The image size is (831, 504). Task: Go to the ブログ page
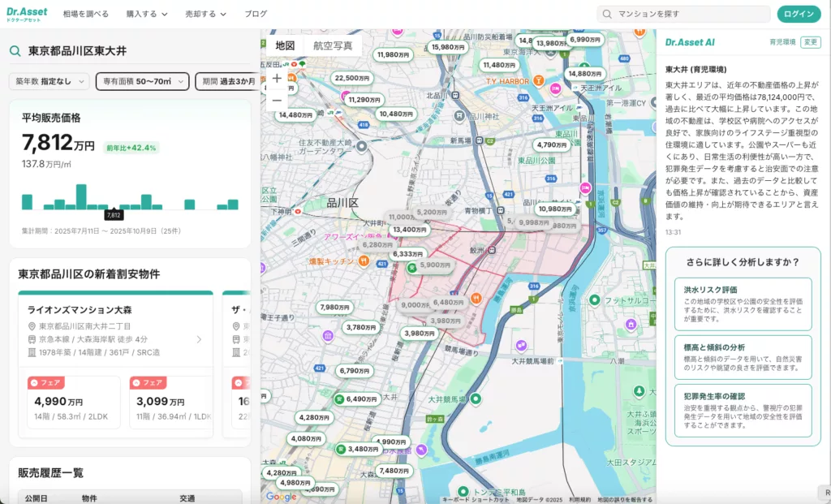pyautogui.click(x=256, y=14)
